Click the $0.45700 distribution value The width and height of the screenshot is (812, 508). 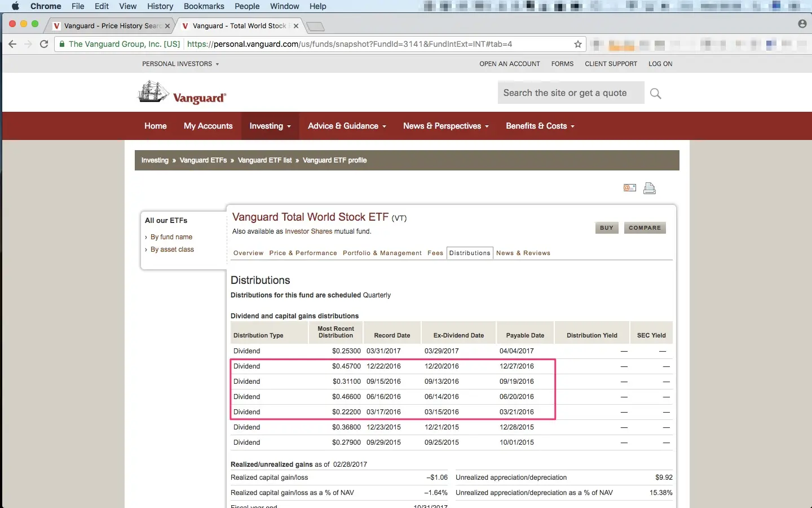pos(346,366)
